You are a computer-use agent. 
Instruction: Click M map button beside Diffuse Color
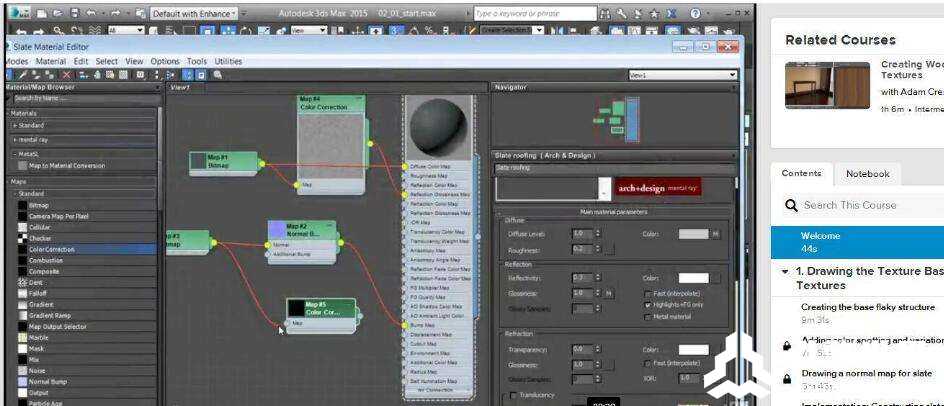(716, 234)
